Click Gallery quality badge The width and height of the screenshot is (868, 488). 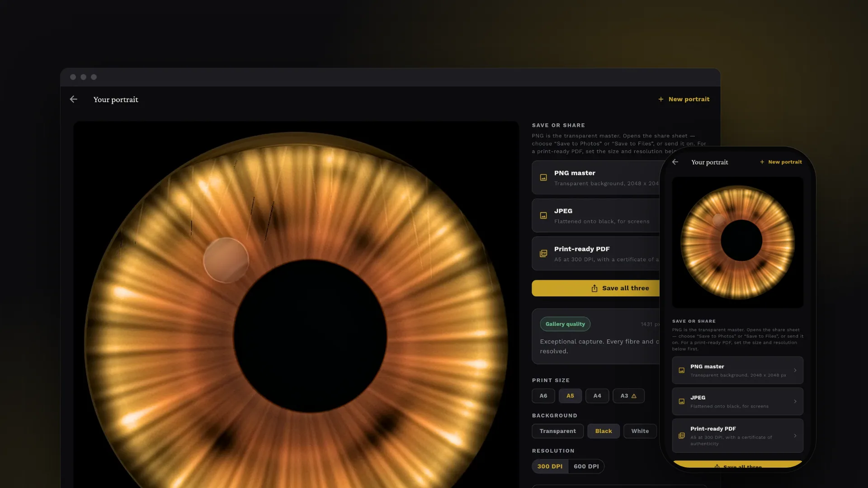pos(565,324)
